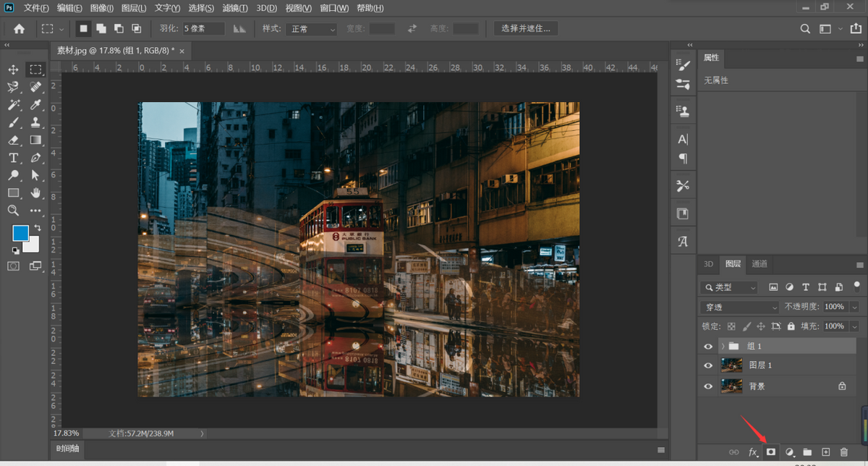Viewport: 868px width, 466px height.
Task: Create a new group folder
Action: (807, 452)
